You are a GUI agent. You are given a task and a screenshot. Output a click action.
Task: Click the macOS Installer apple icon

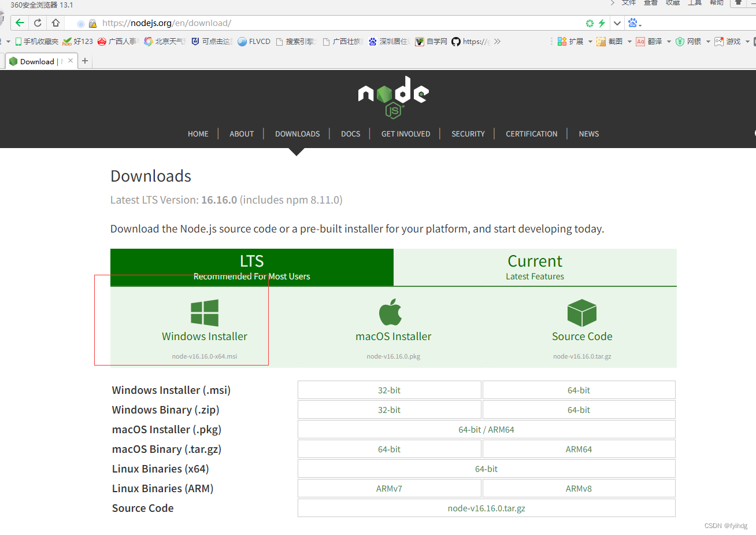tap(391, 312)
